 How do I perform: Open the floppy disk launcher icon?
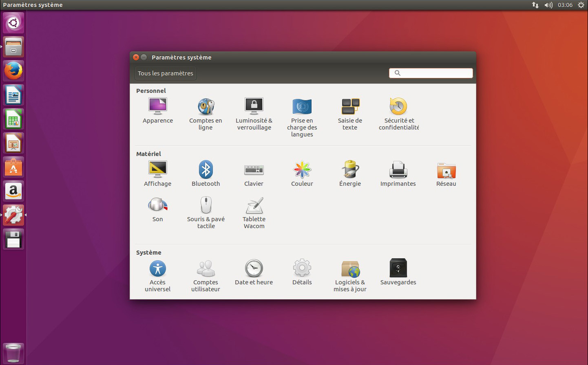[x=13, y=239]
